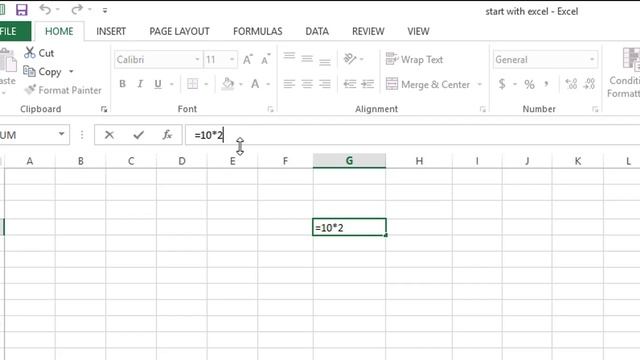The image size is (640, 360).
Task: Switch to the HOME tab
Action: (x=59, y=31)
